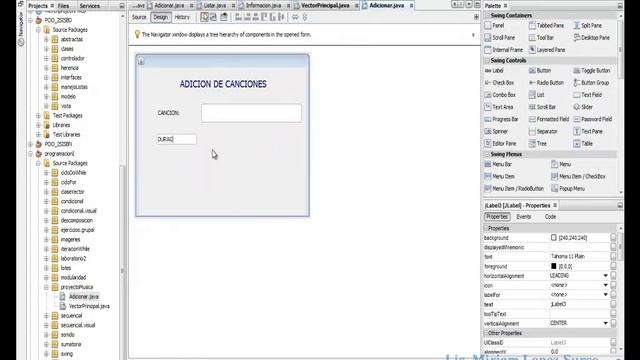This screenshot has height=360, width=640.
Task: Open custom editor for toolTipText property
Action: [613, 314]
